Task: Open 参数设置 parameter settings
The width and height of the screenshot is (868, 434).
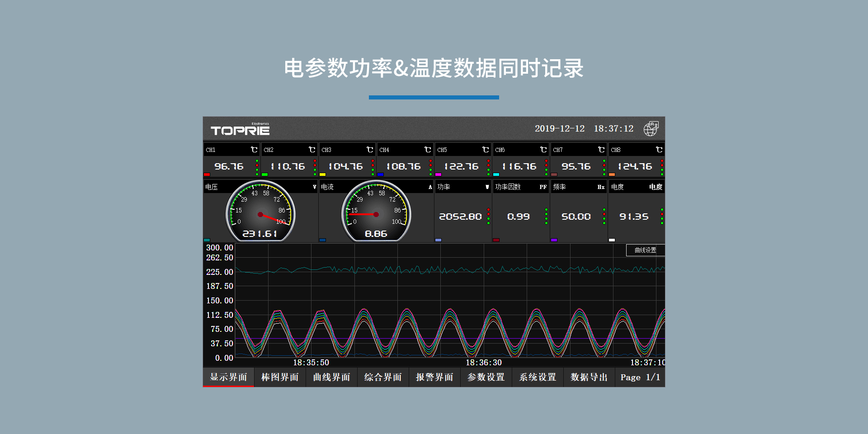Action: click(x=486, y=377)
